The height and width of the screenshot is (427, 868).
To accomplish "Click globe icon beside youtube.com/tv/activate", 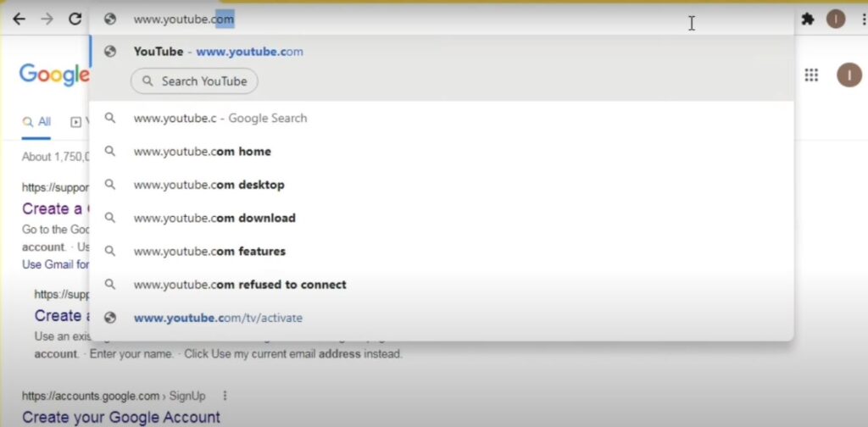I will 110,318.
